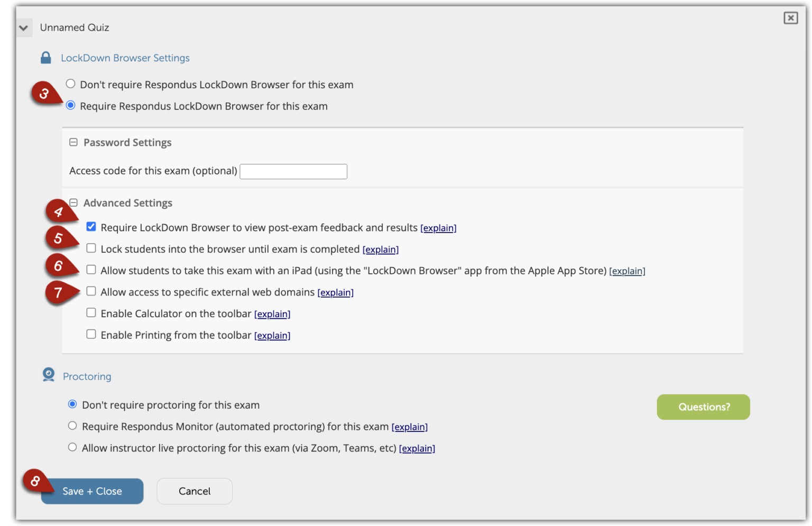Click the green Questions? button
812x526 pixels.
coord(703,407)
